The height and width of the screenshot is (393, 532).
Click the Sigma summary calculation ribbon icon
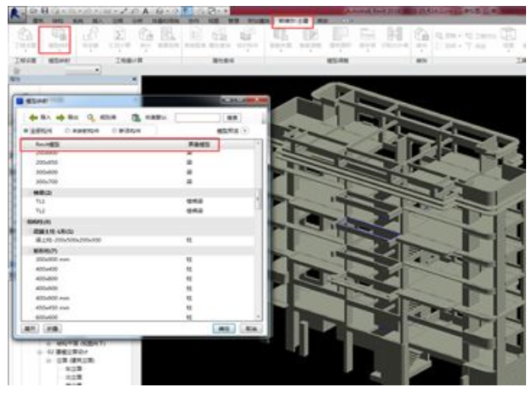[x=119, y=39]
